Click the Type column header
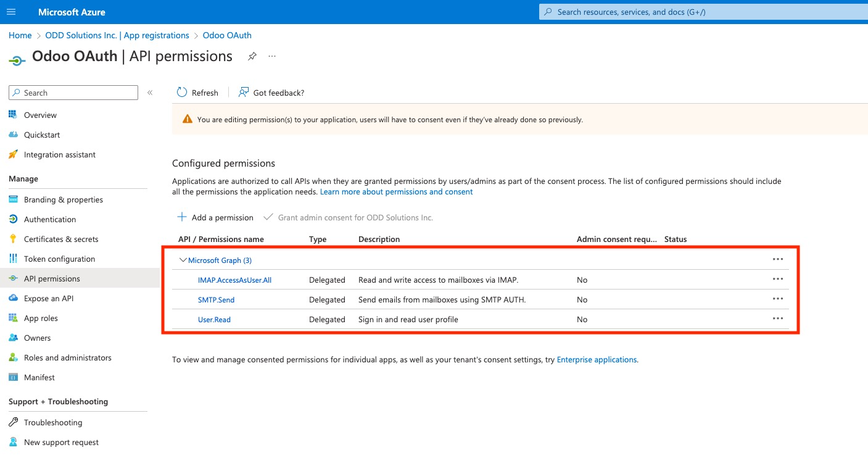Screen dimensions: 868x471 (x=318, y=239)
